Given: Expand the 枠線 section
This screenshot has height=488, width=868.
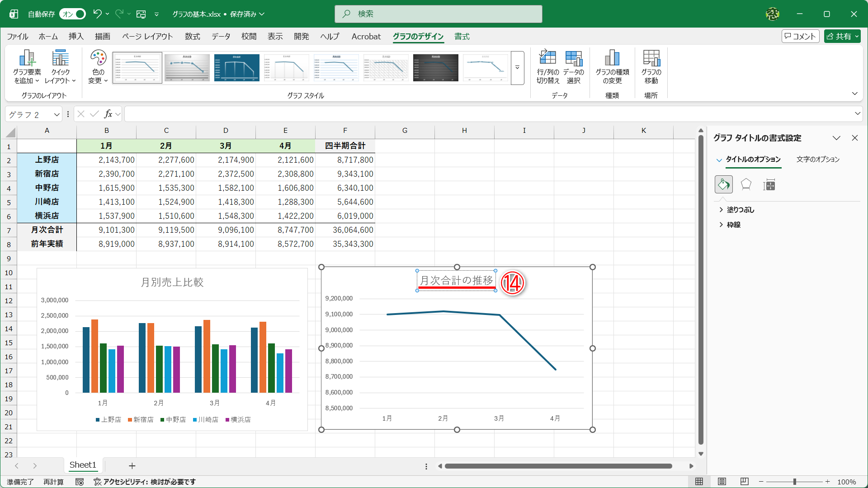Looking at the screenshot, I should [733, 225].
